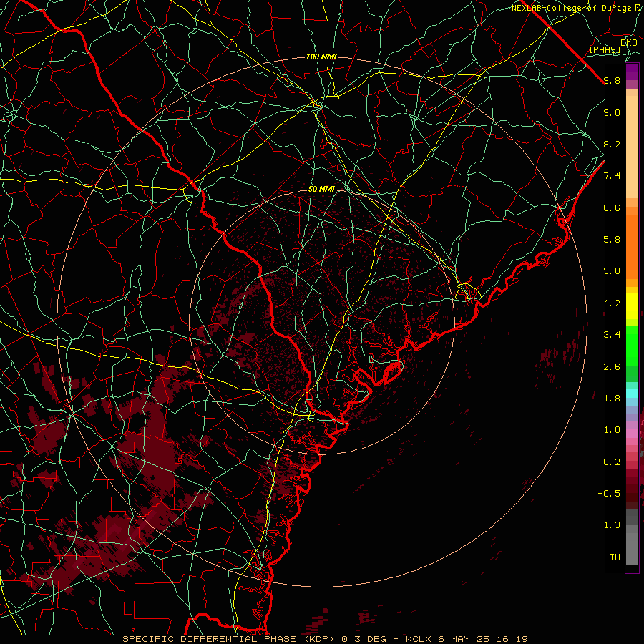The height and width of the screenshot is (644, 644).
Task: Select the 5.0 value on the legend
Action: [x=612, y=271]
